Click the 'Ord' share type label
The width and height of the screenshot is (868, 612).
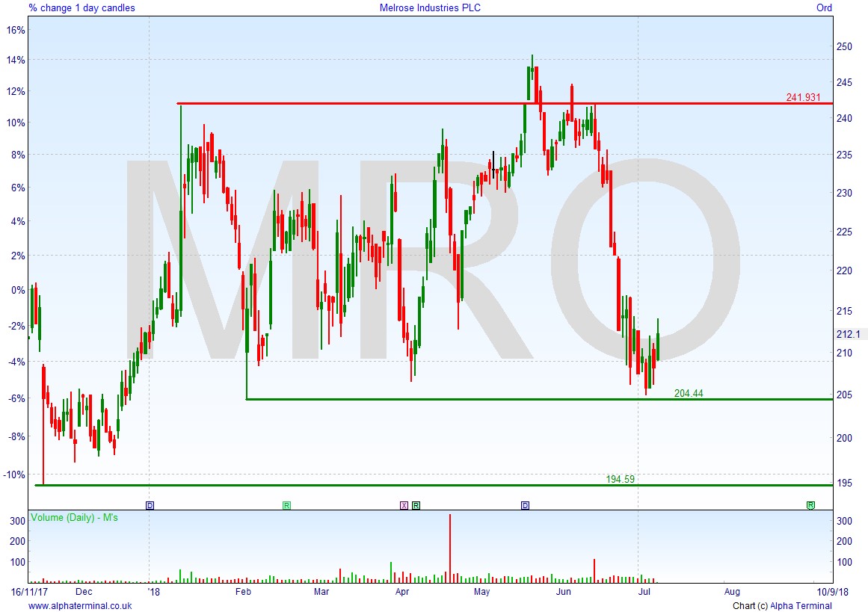coord(824,7)
